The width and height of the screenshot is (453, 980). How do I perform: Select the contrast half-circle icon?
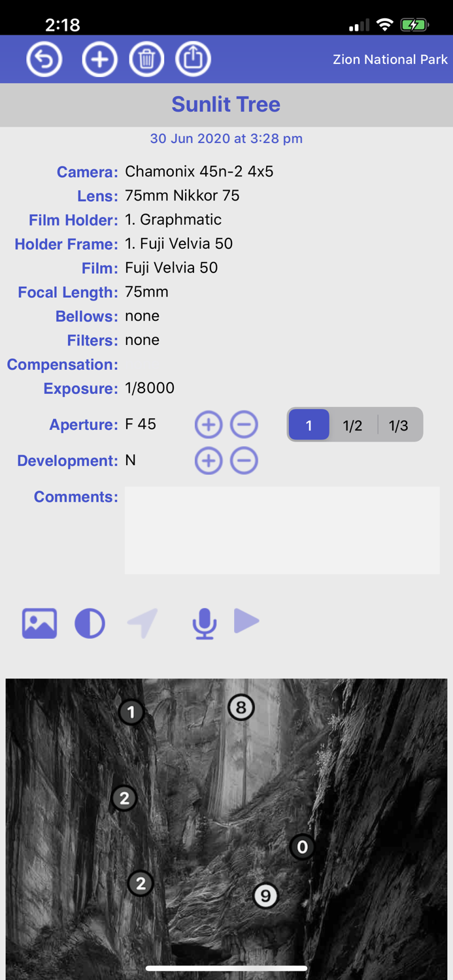(x=90, y=623)
